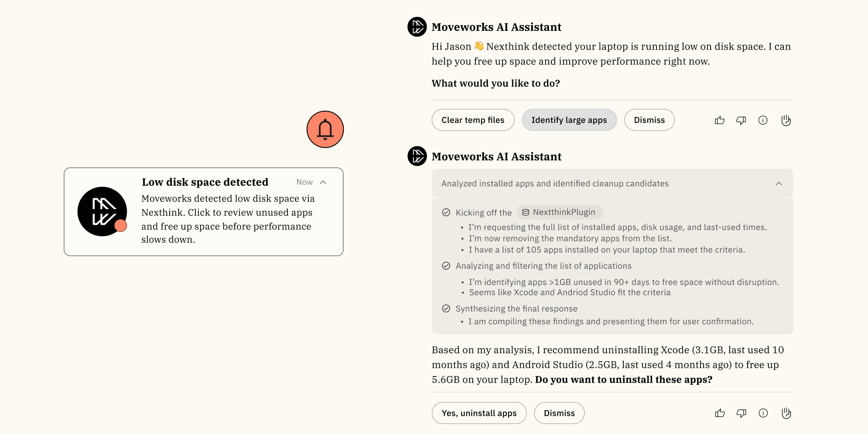Thumbs up the uninstall recommendation message
Image resolution: width=868 pixels, height=434 pixels.
pos(720,413)
